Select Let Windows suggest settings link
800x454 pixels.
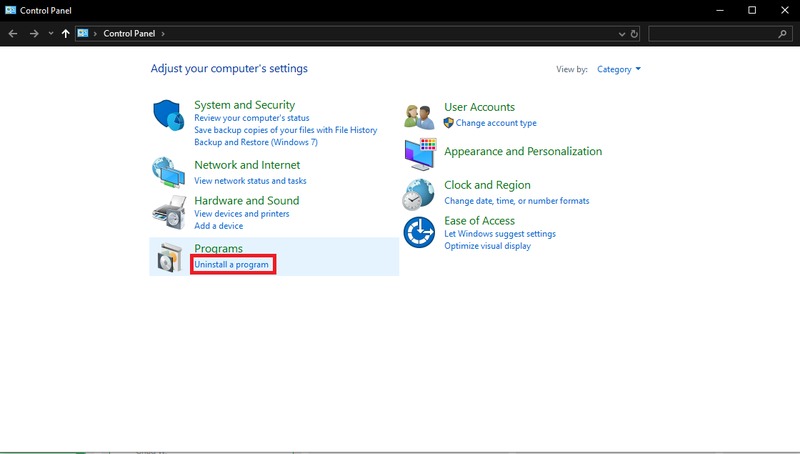point(499,234)
